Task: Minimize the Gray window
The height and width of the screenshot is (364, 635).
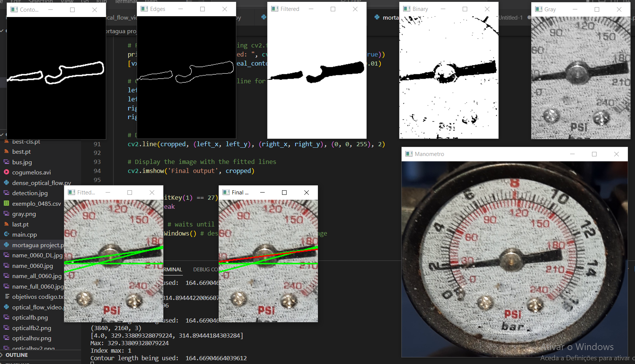Action: [x=575, y=9]
